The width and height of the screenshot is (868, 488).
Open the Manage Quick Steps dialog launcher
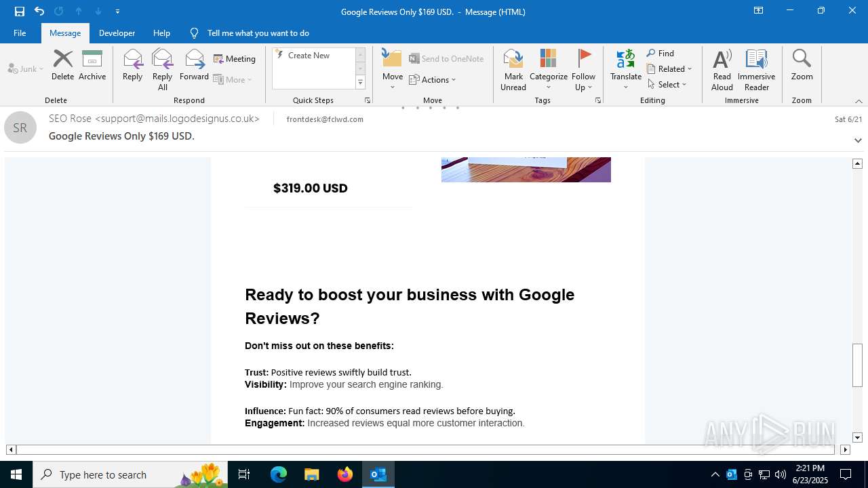pyautogui.click(x=368, y=100)
